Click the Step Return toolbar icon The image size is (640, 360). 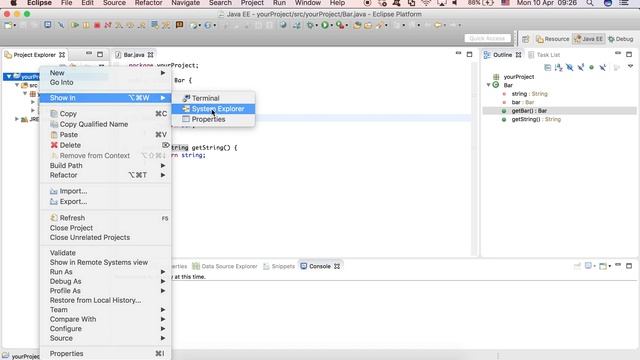tap(142, 25)
